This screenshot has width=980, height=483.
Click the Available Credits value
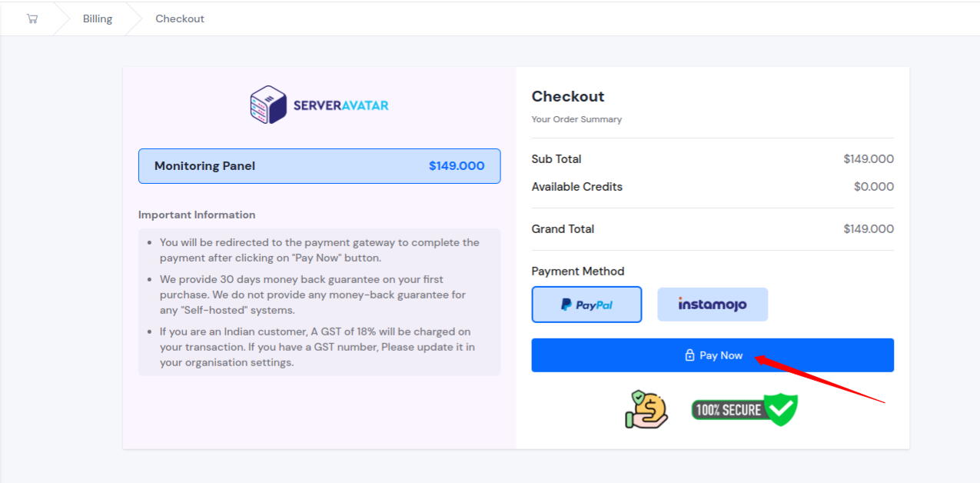pyautogui.click(x=874, y=187)
